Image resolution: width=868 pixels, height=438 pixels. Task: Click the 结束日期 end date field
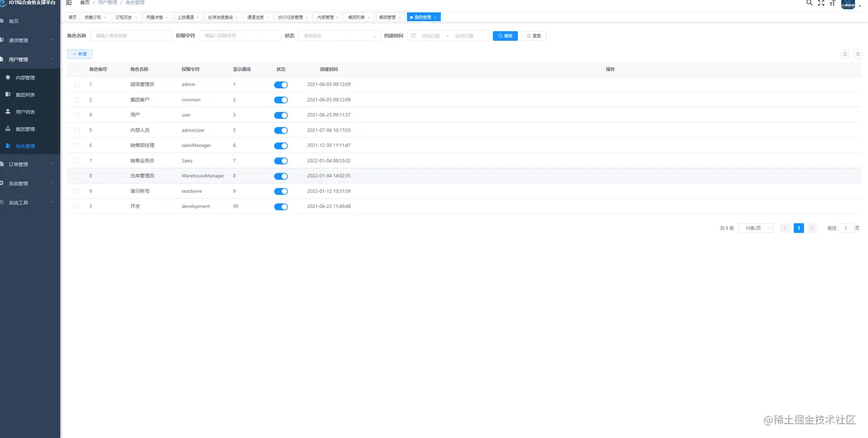tap(464, 36)
